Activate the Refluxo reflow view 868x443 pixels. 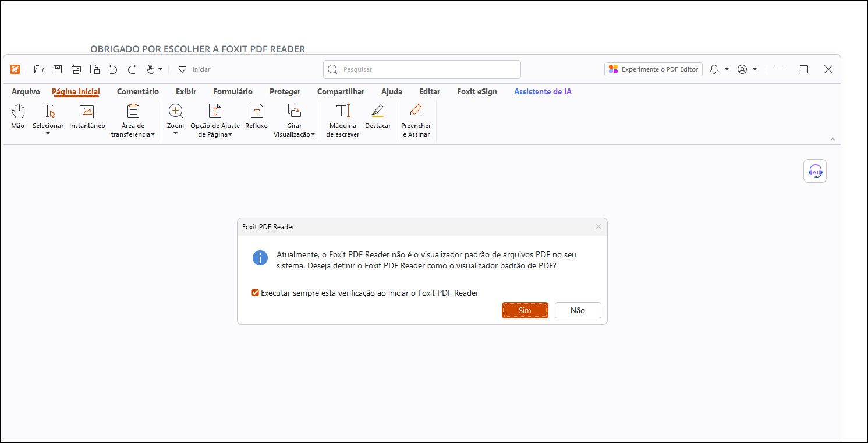coord(256,116)
